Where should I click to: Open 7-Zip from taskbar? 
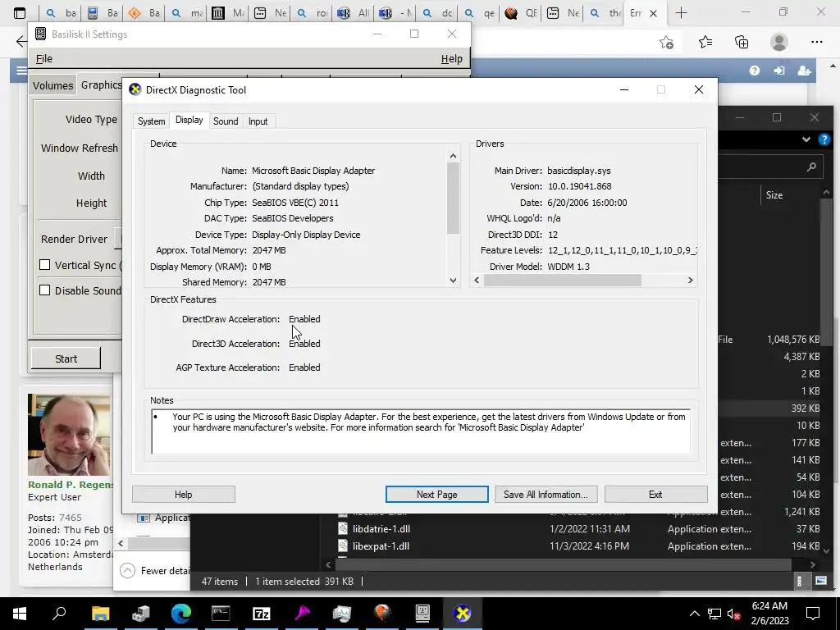tap(262, 614)
